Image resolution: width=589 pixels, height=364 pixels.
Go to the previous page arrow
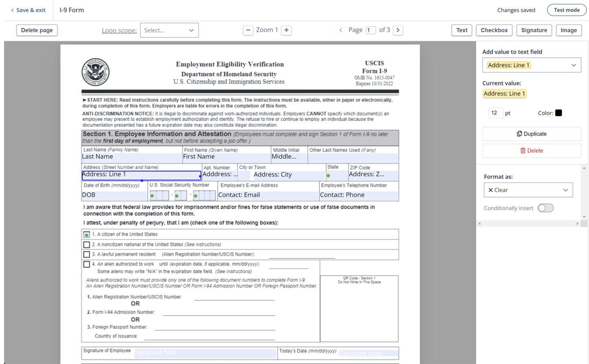coord(341,30)
